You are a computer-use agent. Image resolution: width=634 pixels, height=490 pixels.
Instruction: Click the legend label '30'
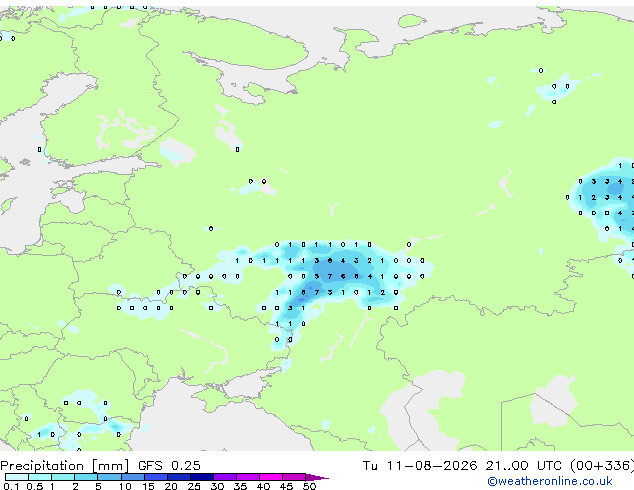click(218, 486)
